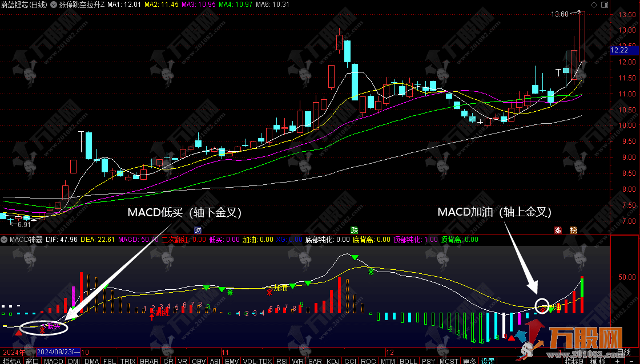Image resolution: width=640 pixels, height=364 pixels.
Task: Switch to SAR indicator tab
Action: tap(315, 361)
